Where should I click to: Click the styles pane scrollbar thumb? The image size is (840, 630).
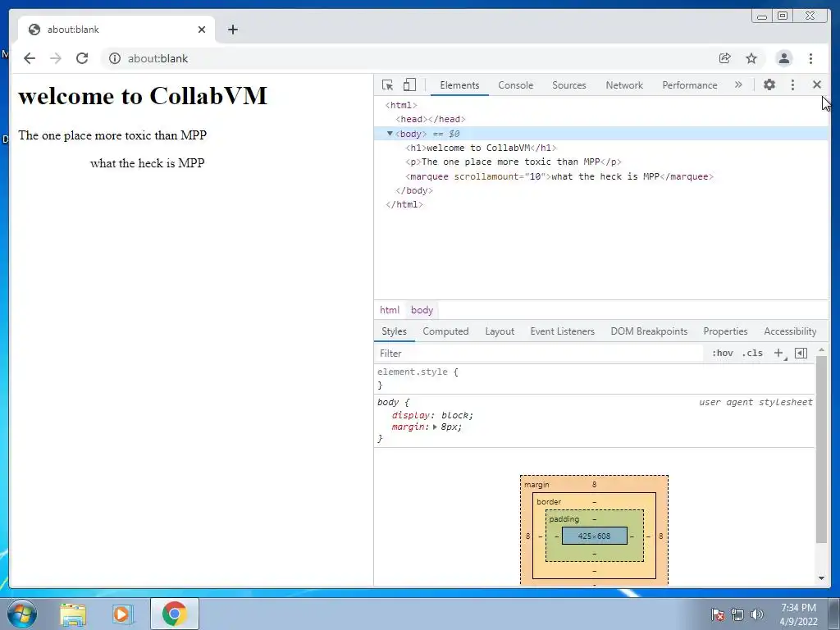(x=821, y=449)
